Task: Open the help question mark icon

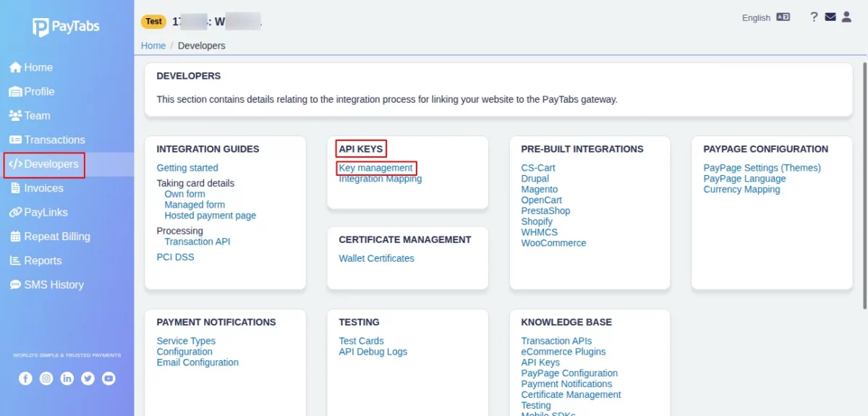Action: click(x=814, y=17)
